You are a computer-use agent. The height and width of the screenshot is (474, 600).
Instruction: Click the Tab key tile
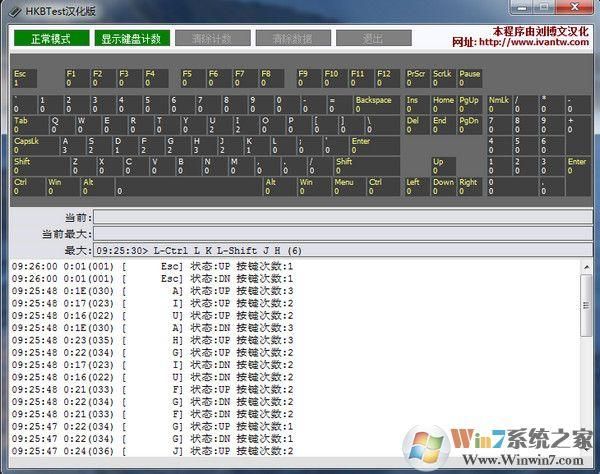point(30,125)
